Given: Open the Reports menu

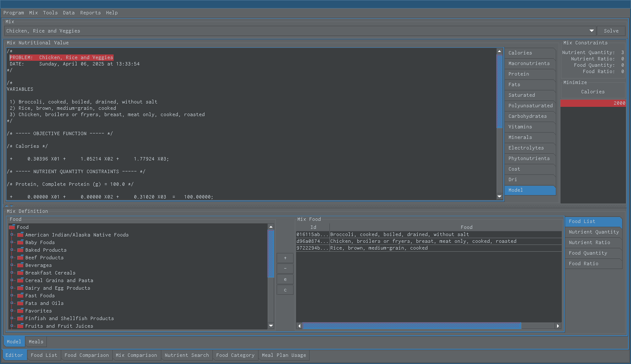Looking at the screenshot, I should pyautogui.click(x=90, y=13).
